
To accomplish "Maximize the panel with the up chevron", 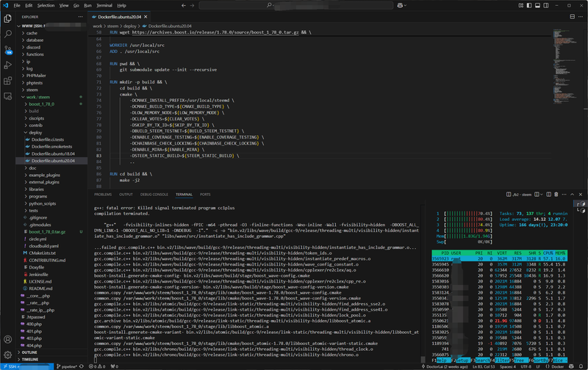I will coord(573,195).
